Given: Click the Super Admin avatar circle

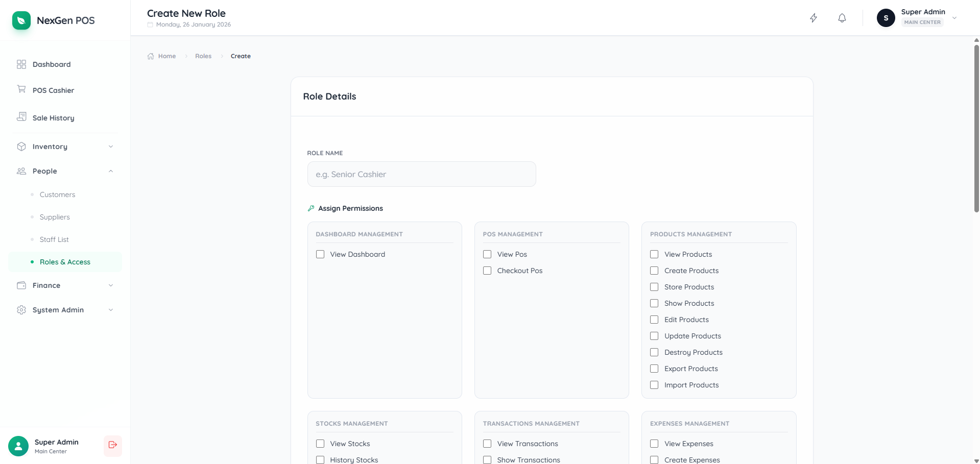Looking at the screenshot, I should (x=886, y=18).
